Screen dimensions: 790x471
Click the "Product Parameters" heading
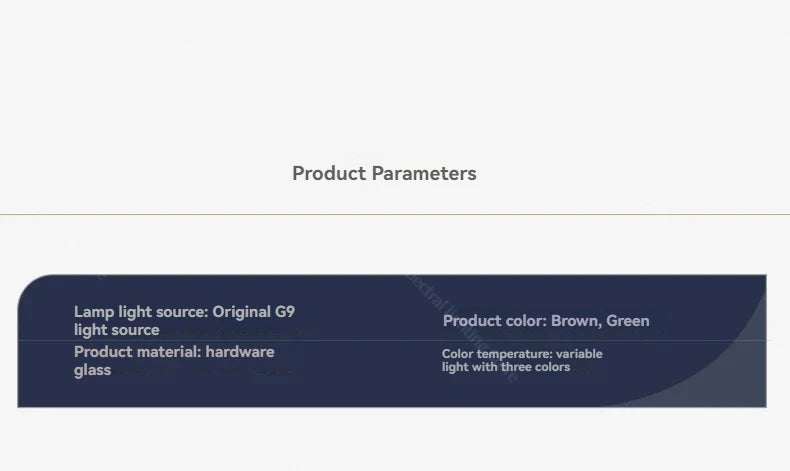point(384,173)
